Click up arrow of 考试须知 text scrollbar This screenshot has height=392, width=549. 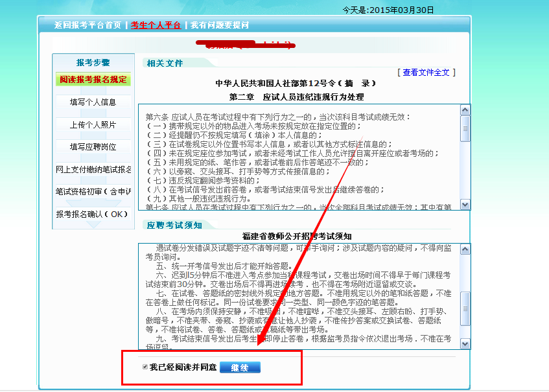[x=465, y=248]
